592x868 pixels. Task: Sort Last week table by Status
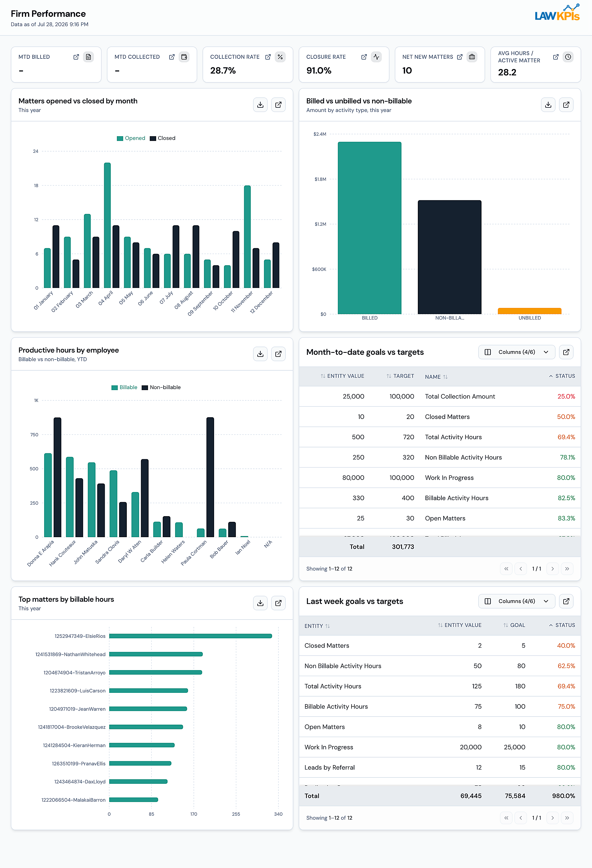coord(562,625)
